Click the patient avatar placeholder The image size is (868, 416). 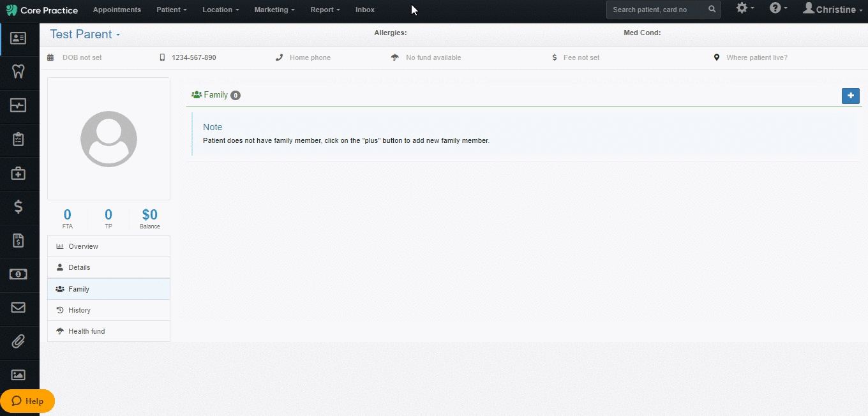[108, 139]
